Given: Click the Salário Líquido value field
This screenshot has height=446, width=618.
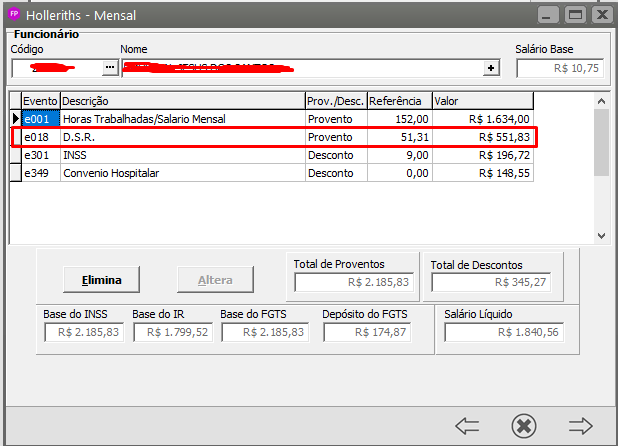Looking at the screenshot, I should (x=504, y=333).
